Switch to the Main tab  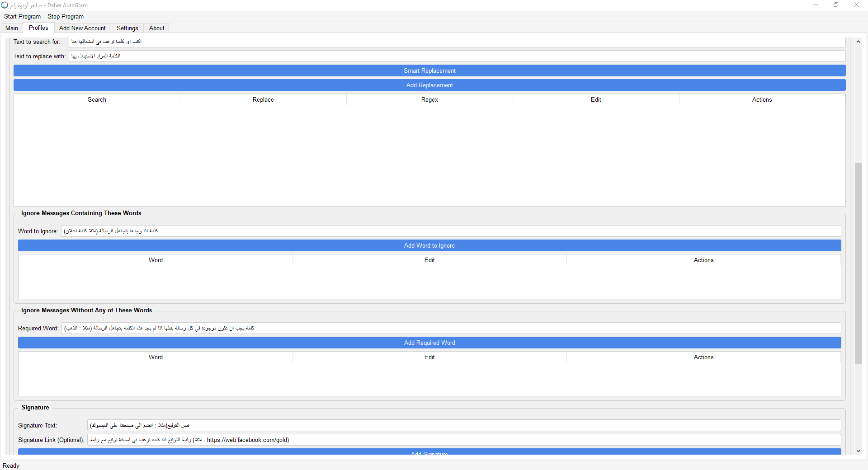point(12,28)
